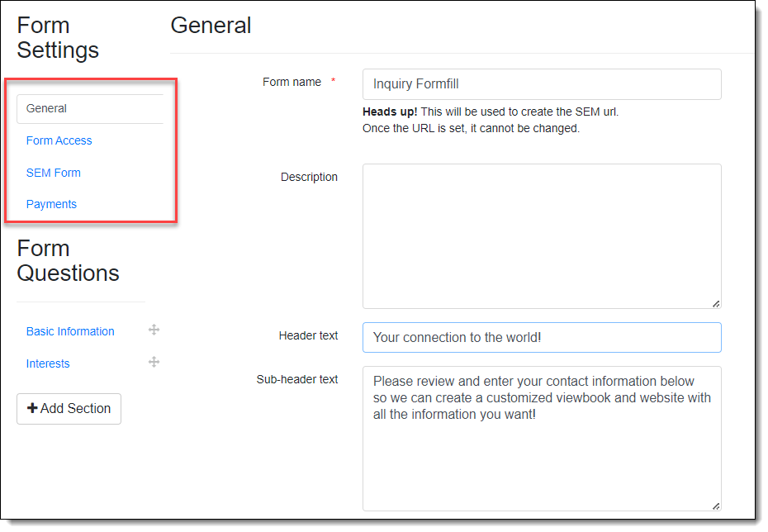Click into the Sub-header text area
Viewport: 768px width, 532px height.
pos(542,439)
